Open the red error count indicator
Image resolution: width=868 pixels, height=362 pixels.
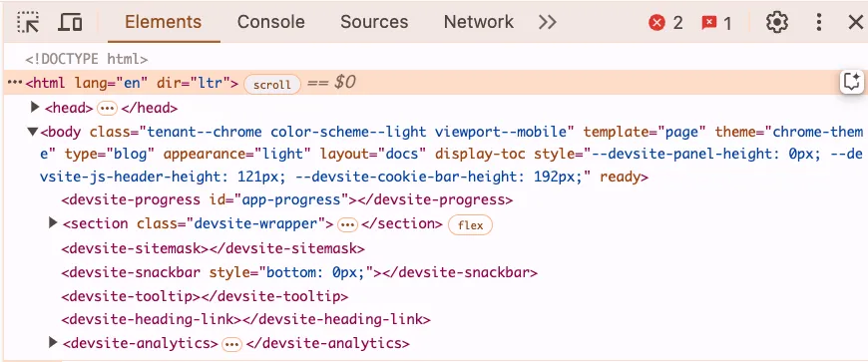click(x=665, y=23)
